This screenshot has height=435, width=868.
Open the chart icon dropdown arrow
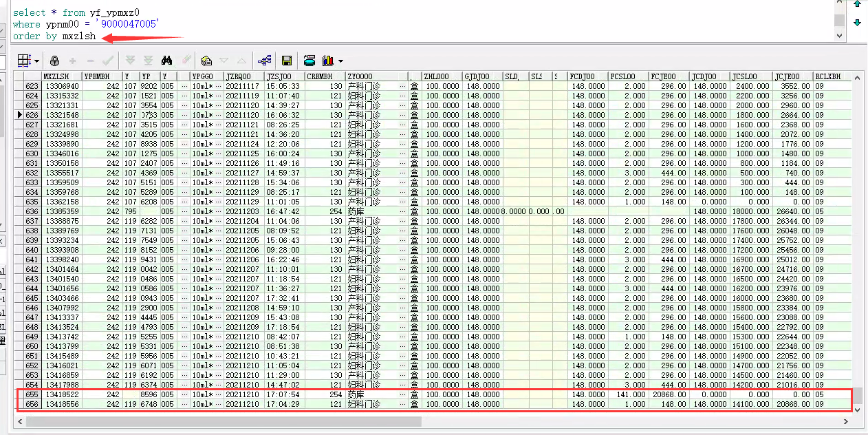pos(340,61)
